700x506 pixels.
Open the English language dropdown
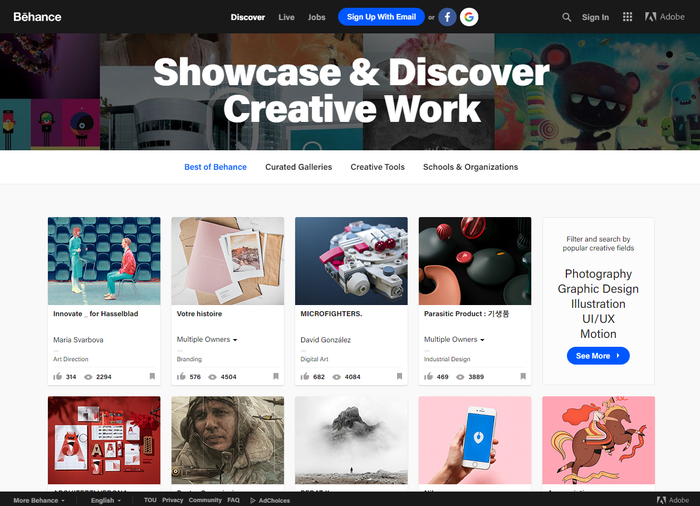pos(106,501)
